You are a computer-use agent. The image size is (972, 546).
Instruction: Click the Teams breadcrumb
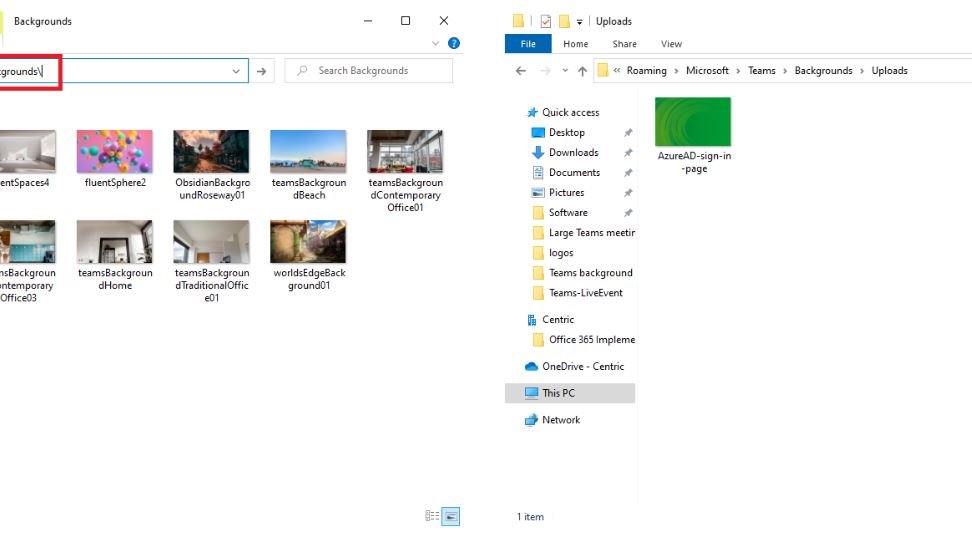(761, 71)
